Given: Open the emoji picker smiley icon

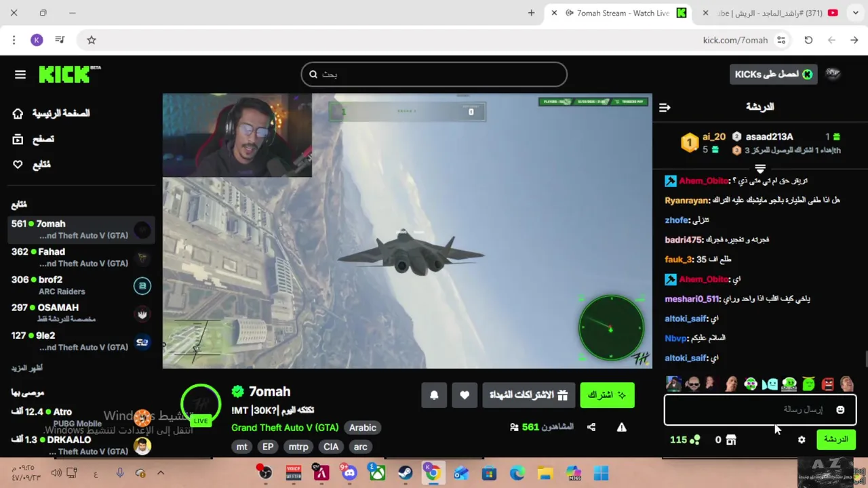Looking at the screenshot, I should (x=840, y=410).
